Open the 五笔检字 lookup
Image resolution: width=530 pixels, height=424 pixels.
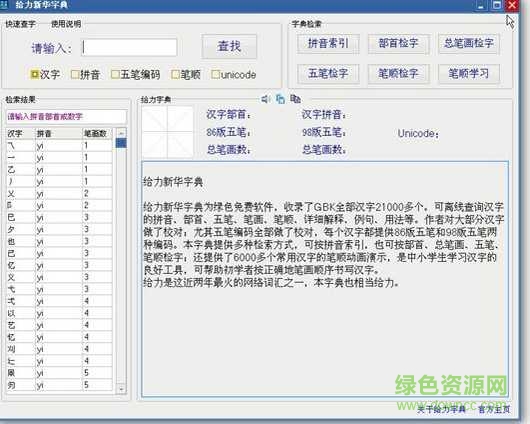(328, 73)
